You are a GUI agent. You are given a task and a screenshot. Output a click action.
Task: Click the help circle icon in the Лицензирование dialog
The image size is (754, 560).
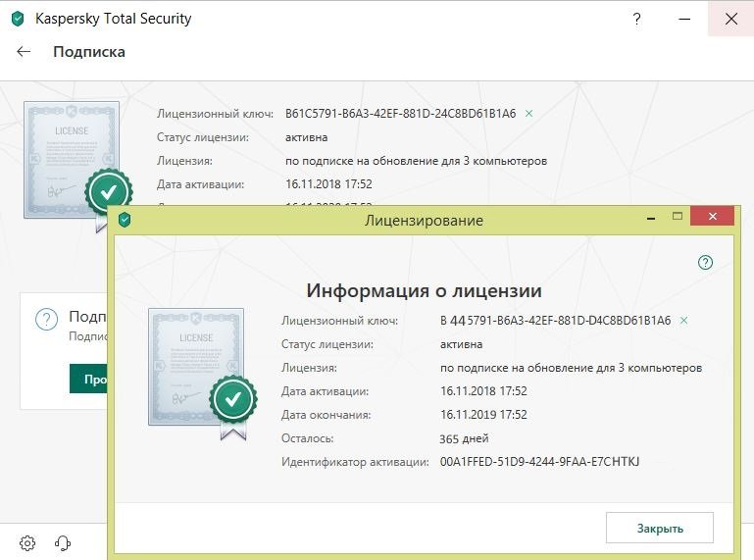click(x=705, y=262)
